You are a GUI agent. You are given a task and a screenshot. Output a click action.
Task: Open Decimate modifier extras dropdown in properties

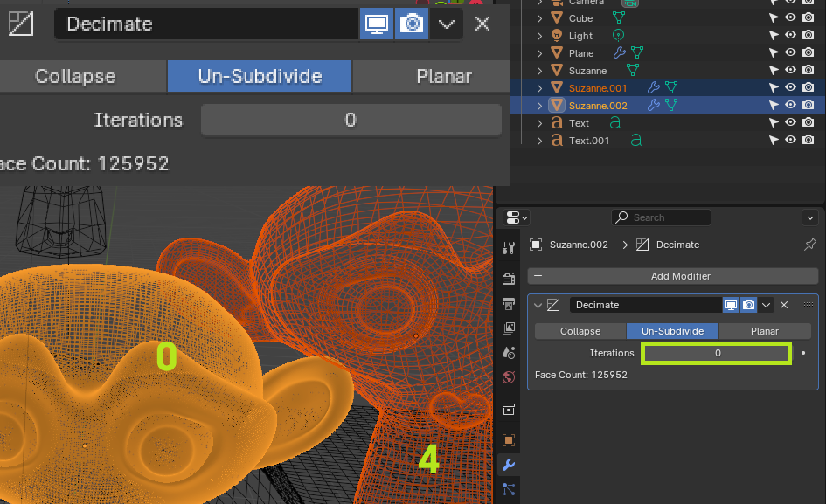[x=766, y=305]
